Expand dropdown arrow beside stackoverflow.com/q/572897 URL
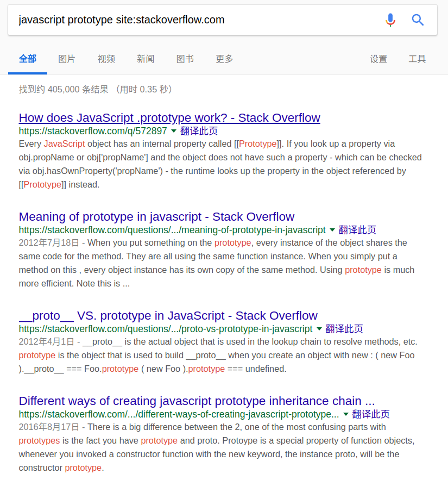The height and width of the screenshot is (486, 448). (x=174, y=131)
